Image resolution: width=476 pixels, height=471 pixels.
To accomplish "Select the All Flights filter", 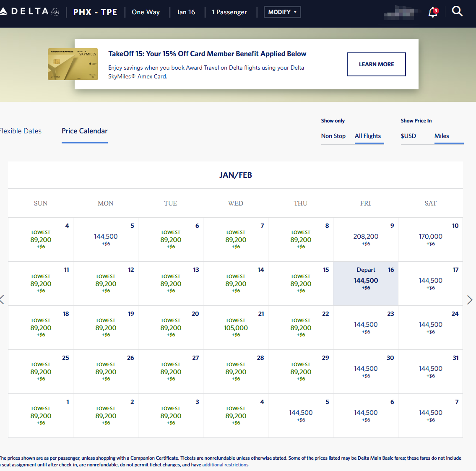I will 368,136.
